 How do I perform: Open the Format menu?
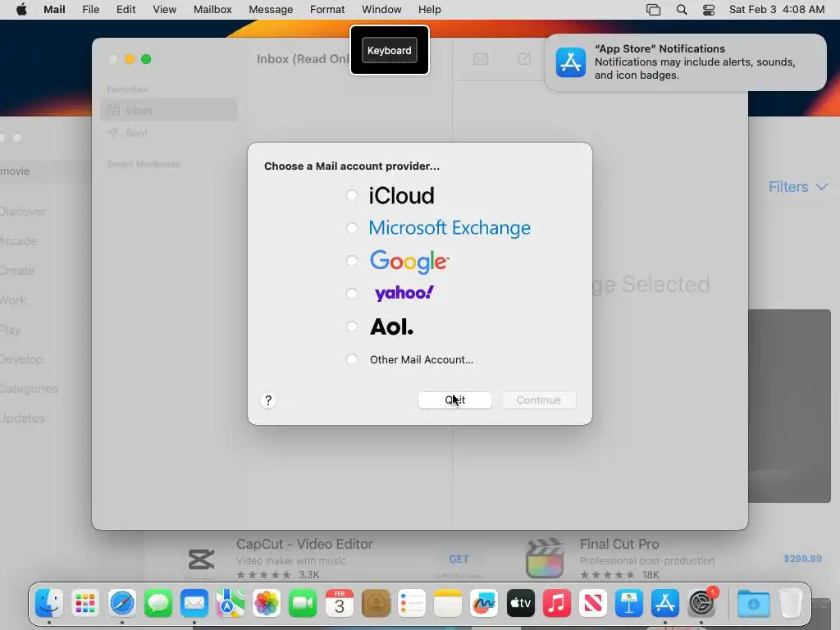pyautogui.click(x=327, y=10)
